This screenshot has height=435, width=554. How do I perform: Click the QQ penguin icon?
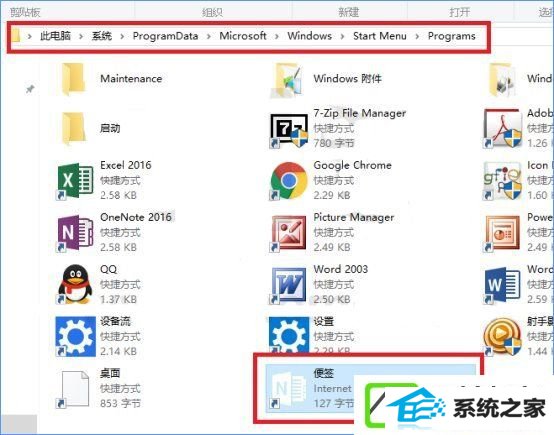coord(75,284)
